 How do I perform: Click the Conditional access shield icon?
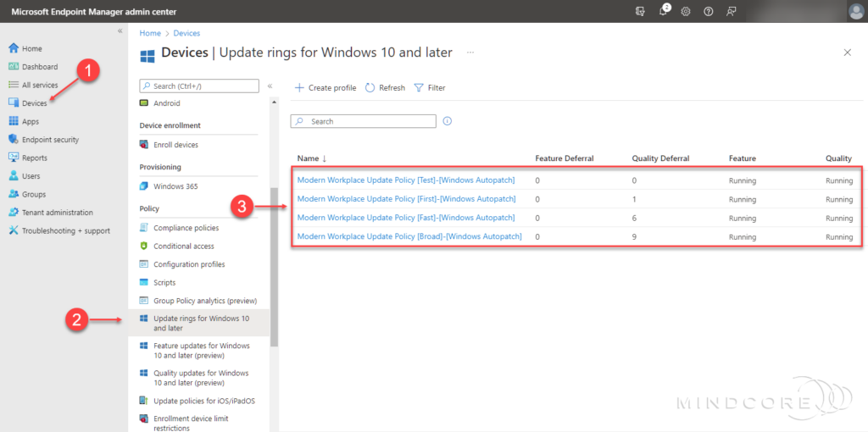(x=144, y=246)
